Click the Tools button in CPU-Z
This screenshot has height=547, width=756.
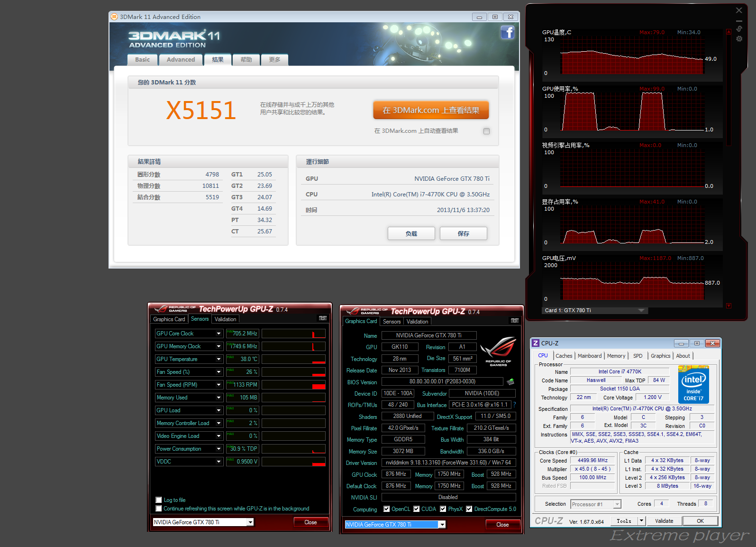click(x=624, y=520)
